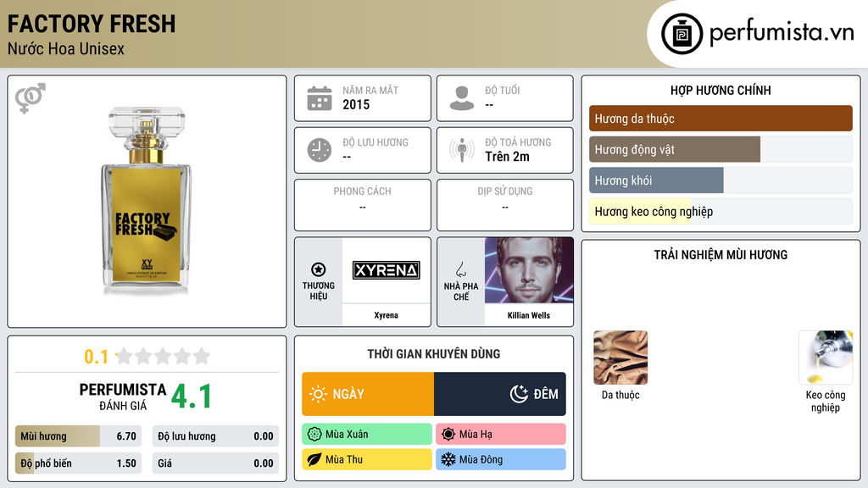Click the Hợp hương chính heading
The height and width of the screenshot is (488, 868).
pyautogui.click(x=721, y=90)
